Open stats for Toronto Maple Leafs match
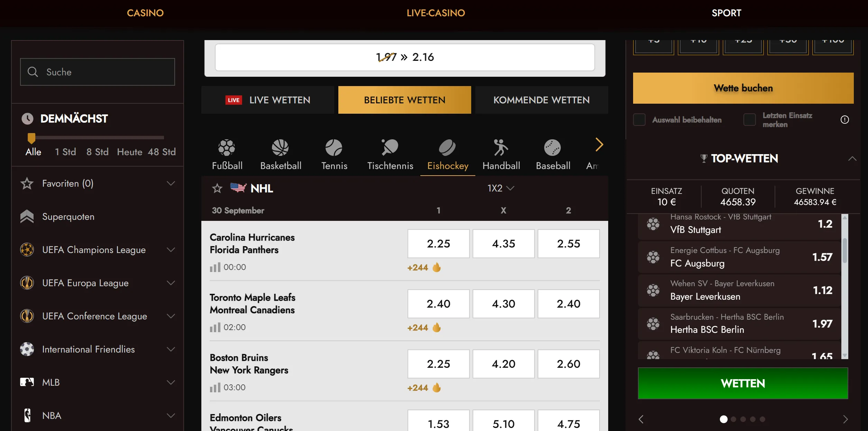868x431 pixels. (215, 327)
